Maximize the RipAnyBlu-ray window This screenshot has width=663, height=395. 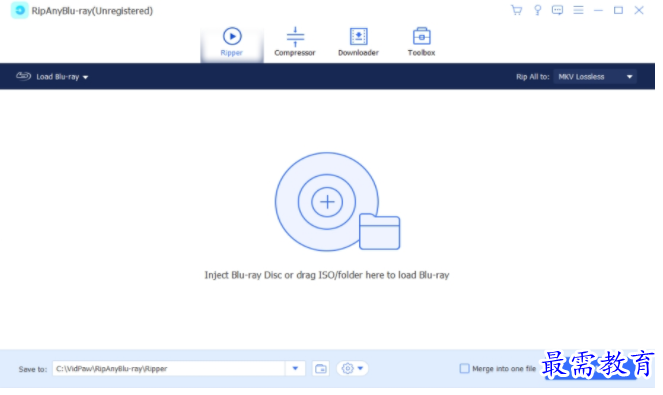pos(618,10)
